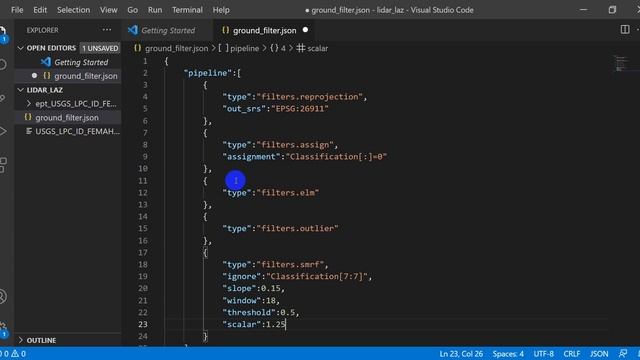The height and width of the screenshot is (360, 640).
Task: Click the split editor right icon
Action: [625, 29]
